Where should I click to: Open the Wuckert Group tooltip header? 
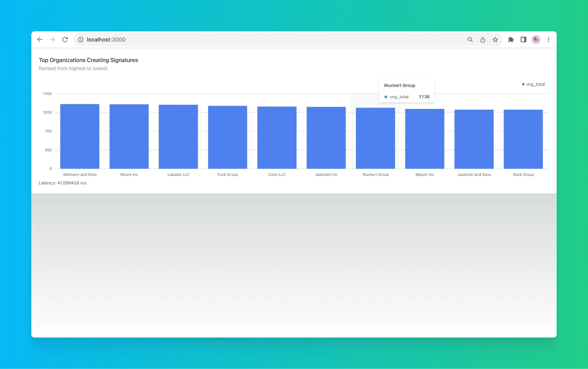399,85
